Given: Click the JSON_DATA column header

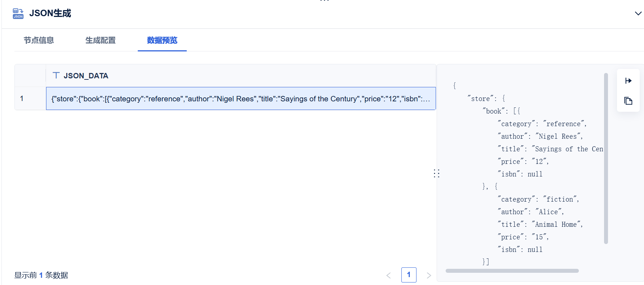Looking at the screenshot, I should click(241, 75).
